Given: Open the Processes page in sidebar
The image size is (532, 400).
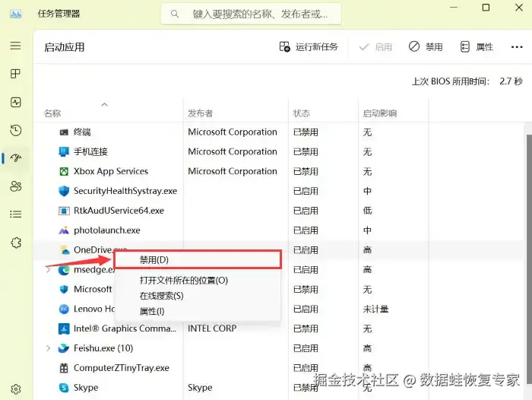Looking at the screenshot, I should pyautogui.click(x=15, y=74).
